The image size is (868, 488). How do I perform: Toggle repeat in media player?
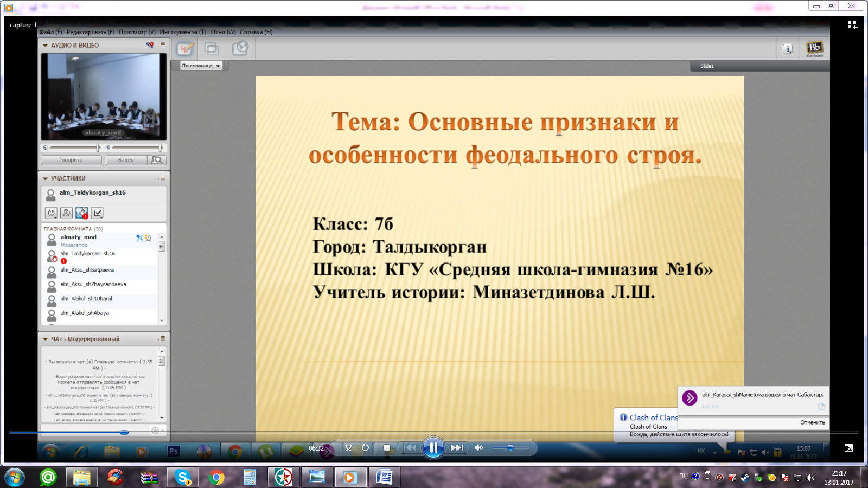click(365, 447)
